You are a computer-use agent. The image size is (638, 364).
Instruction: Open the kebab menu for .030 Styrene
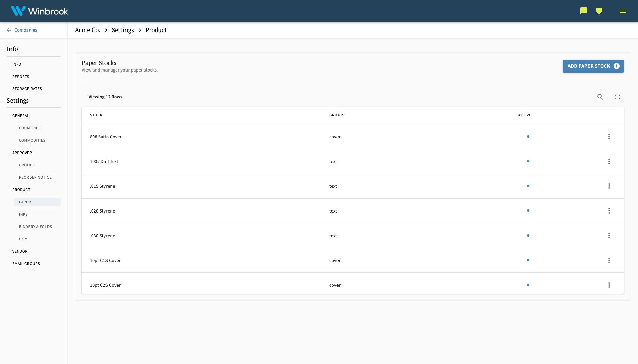click(x=609, y=235)
